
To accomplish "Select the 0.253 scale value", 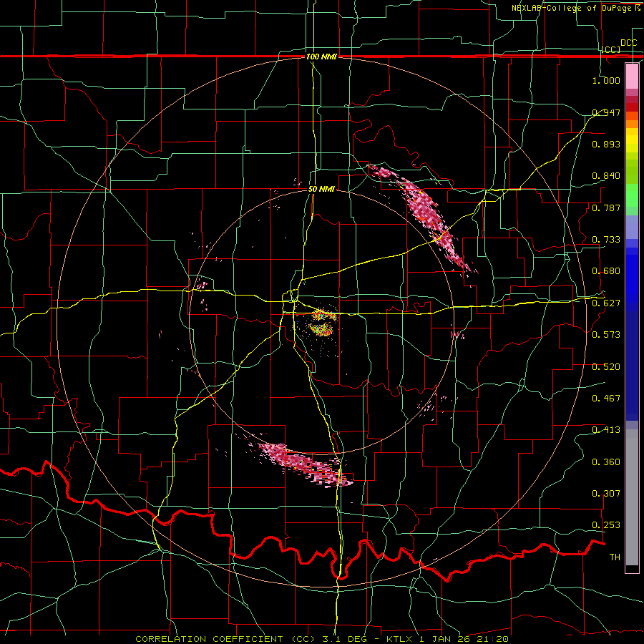I will pyautogui.click(x=606, y=525).
